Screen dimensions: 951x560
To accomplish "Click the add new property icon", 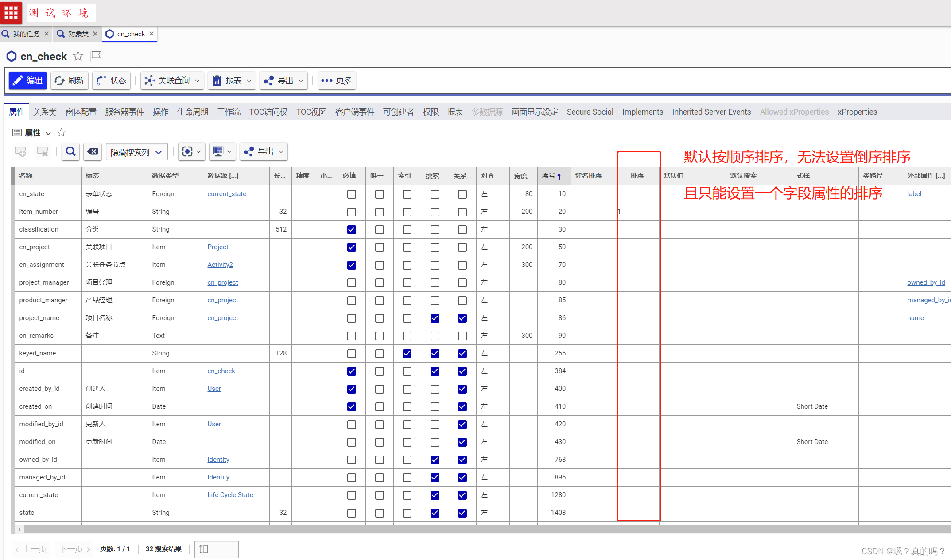I will pos(20,152).
